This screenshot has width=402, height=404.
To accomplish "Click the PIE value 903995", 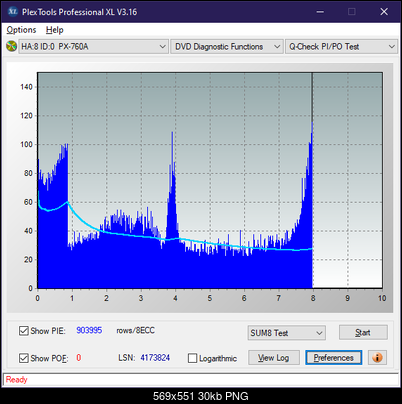I will [89, 330].
